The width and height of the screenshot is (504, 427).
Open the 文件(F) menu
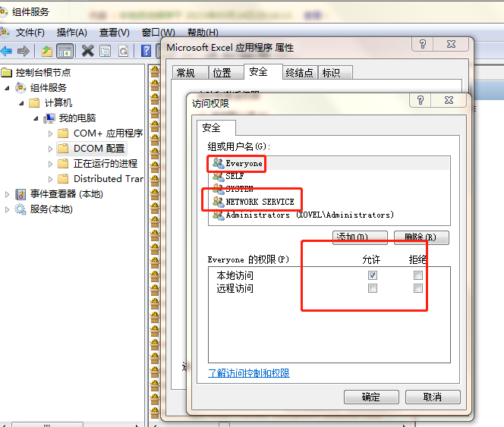pyautogui.click(x=30, y=33)
